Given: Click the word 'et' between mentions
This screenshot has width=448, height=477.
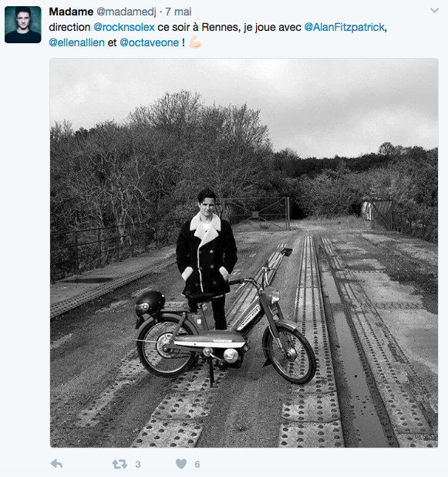Looking at the screenshot, I should pos(112,42).
